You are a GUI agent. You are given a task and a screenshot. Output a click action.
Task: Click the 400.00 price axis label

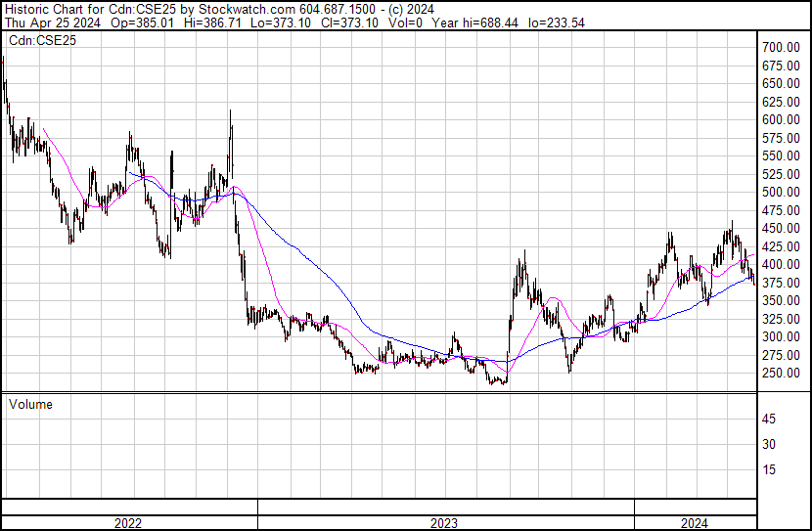coord(783,264)
